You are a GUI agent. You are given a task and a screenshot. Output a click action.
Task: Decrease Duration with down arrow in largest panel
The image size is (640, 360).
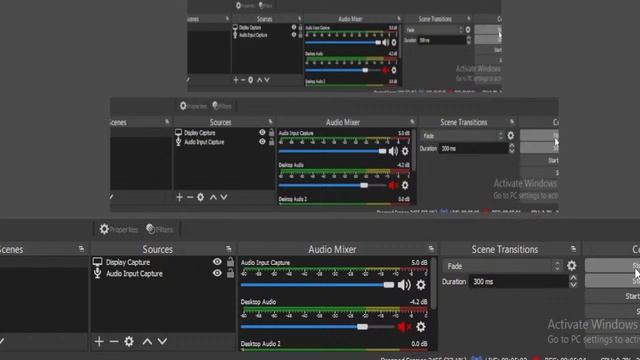coord(573,285)
